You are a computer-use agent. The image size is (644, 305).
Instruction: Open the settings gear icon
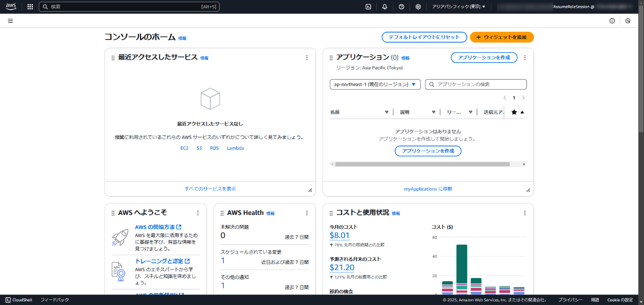(x=418, y=6)
